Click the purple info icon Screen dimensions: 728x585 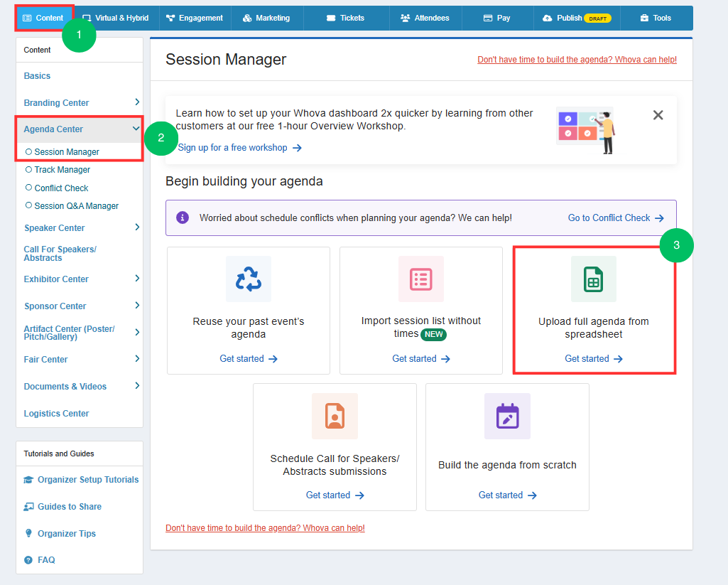pyautogui.click(x=183, y=218)
